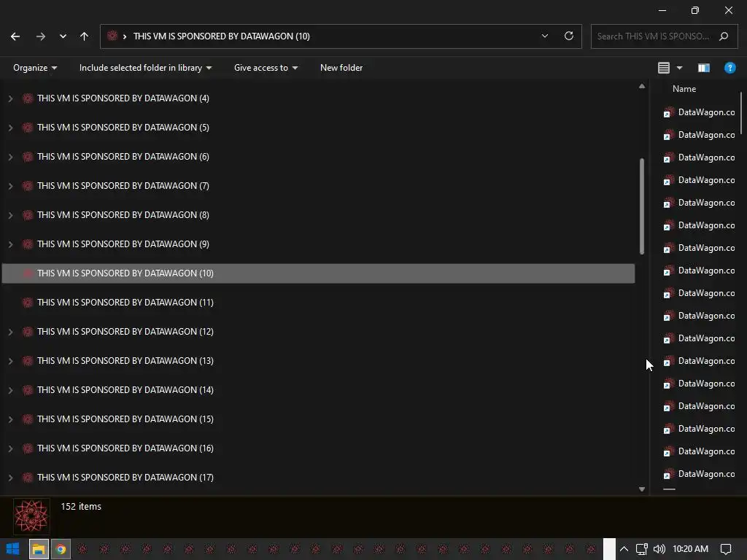Open the Give access to menu

(266, 68)
